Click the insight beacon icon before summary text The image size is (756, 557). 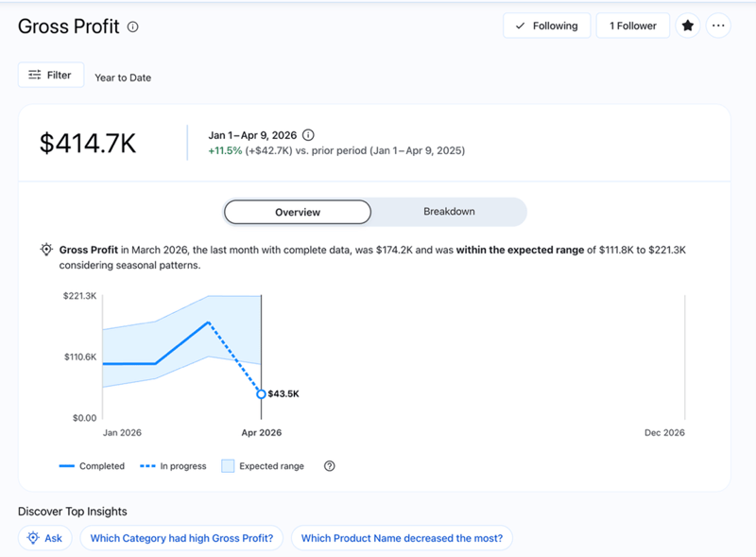45,249
